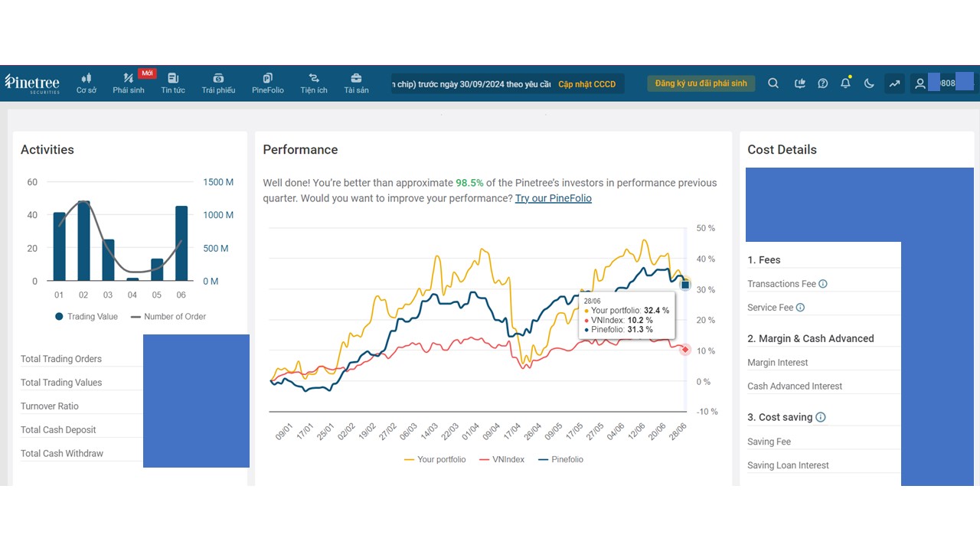
Task: Open the search magnifier icon
Action: tap(773, 83)
